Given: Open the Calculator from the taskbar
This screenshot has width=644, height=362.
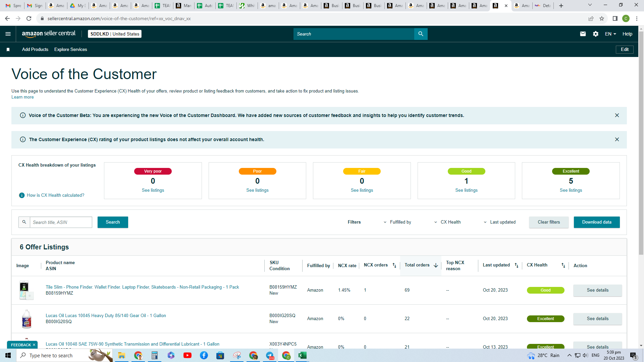Looking at the screenshot, I should click(x=154, y=355).
